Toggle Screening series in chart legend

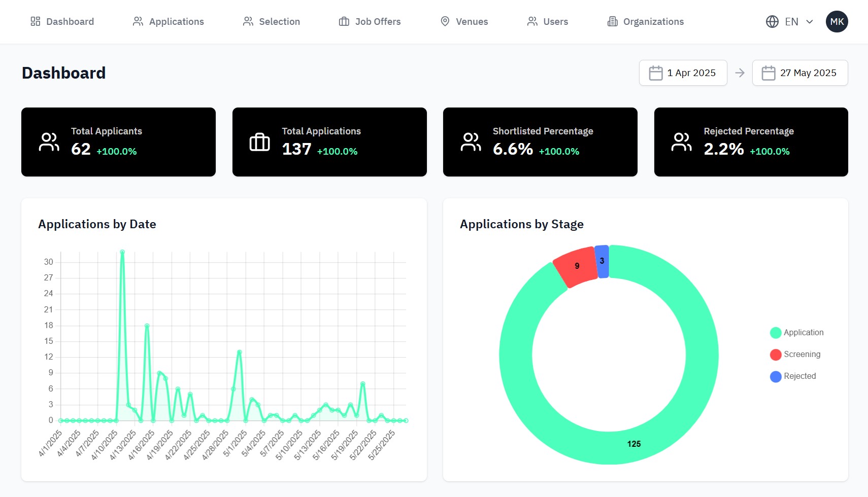(795, 354)
